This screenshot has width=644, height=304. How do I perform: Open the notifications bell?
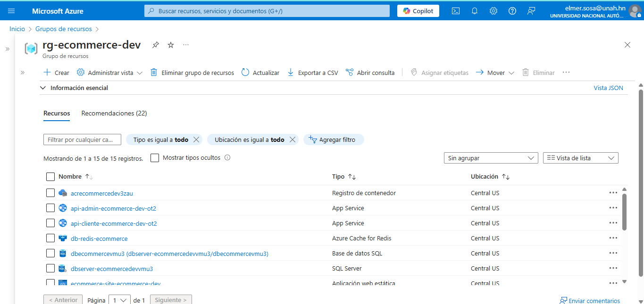(474, 10)
